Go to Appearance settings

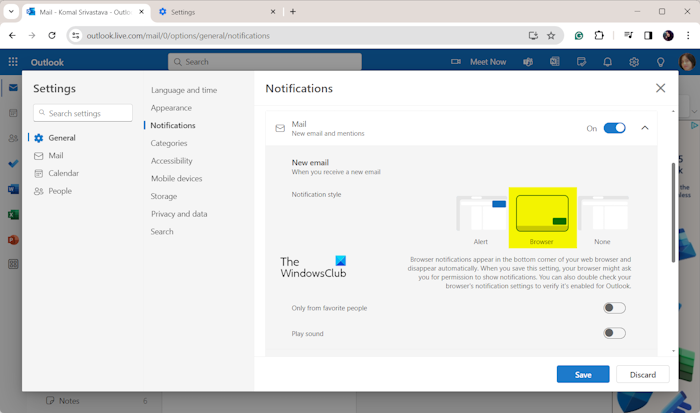tap(171, 108)
